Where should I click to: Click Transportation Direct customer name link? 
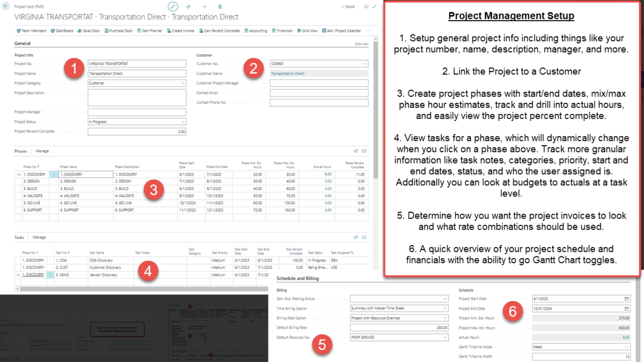pos(288,74)
